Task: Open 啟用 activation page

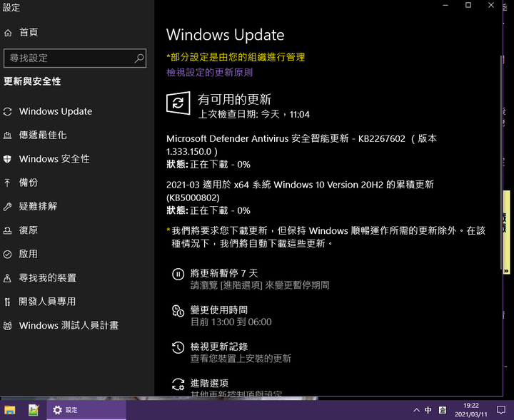Action: coord(28,254)
